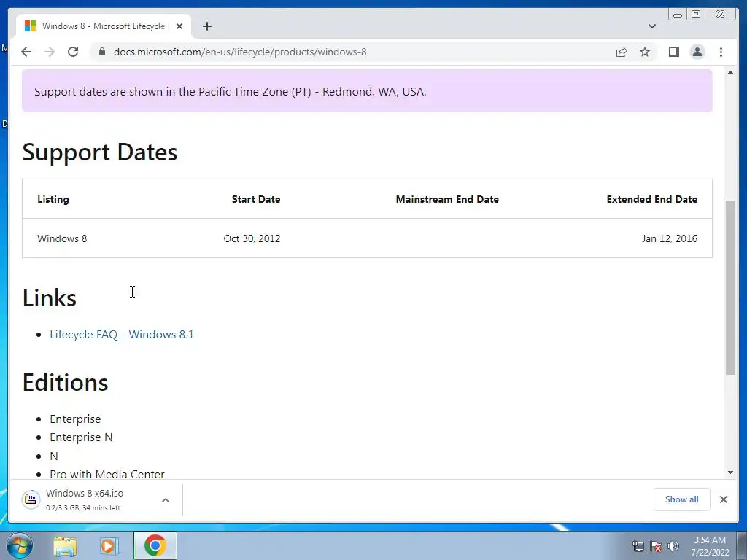The height and width of the screenshot is (560, 747).
Task: Click the Start Date column header
Action: tap(256, 199)
